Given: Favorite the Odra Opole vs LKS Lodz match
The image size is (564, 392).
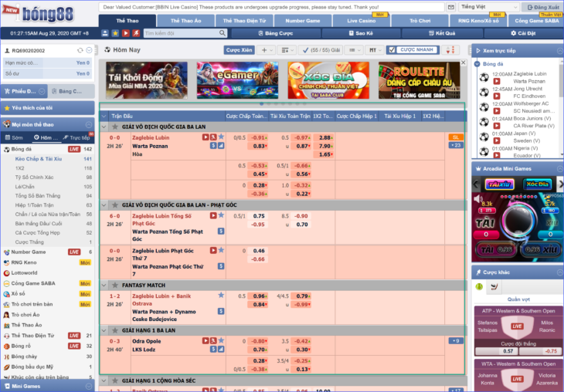Looking at the screenshot, I should tap(221, 340).
